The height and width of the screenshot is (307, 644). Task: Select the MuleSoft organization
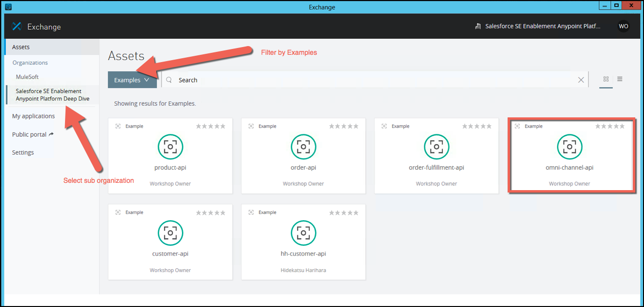coord(27,77)
